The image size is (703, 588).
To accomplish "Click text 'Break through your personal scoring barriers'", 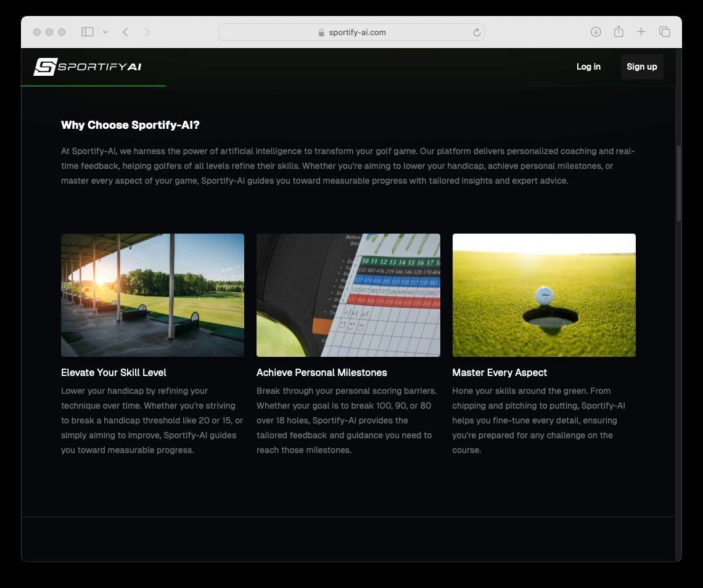I will point(346,391).
